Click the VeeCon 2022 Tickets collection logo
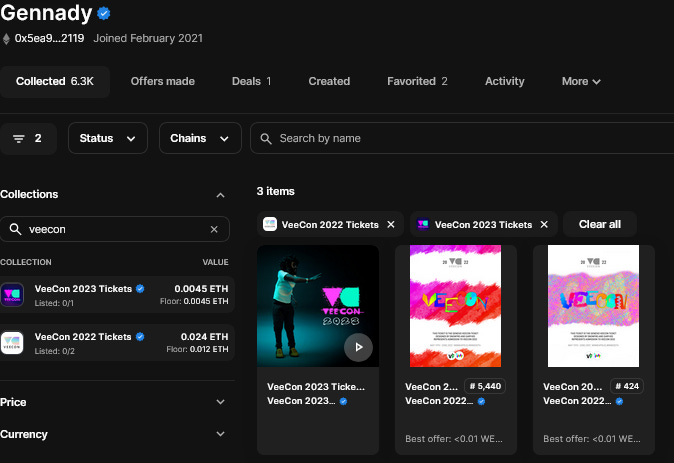Viewport: 674px width, 463px height. tap(12, 343)
